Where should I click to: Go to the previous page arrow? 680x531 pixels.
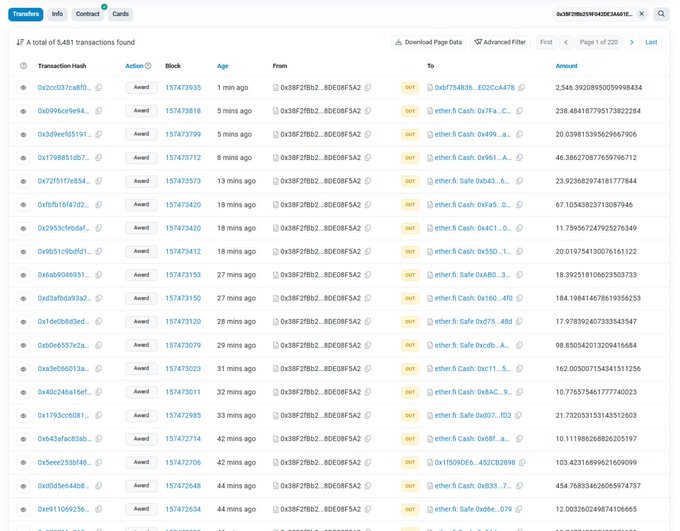coord(566,42)
